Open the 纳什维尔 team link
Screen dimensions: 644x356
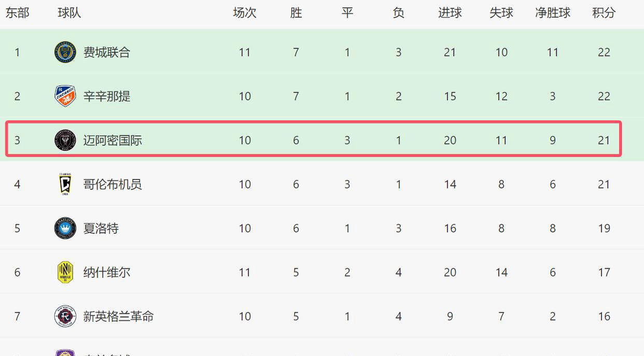(x=107, y=273)
